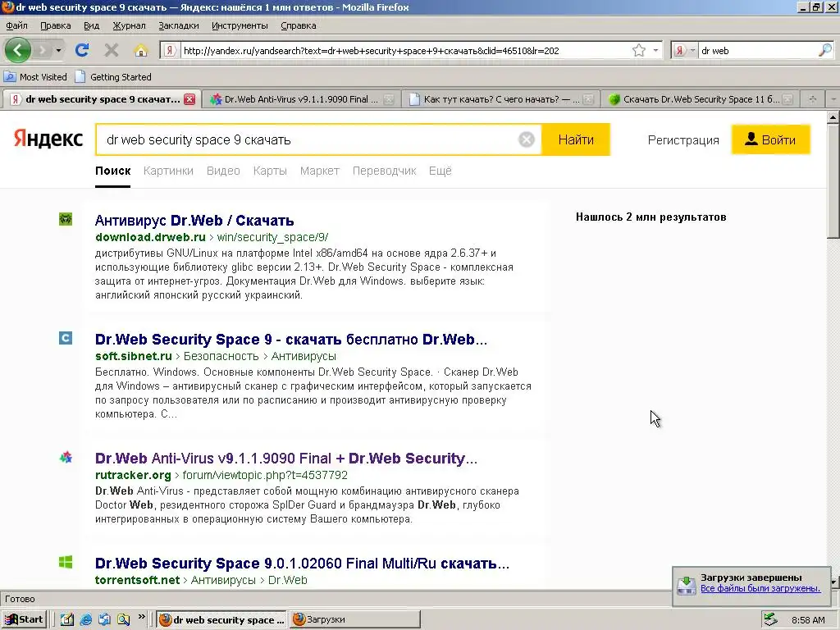The width and height of the screenshot is (840, 630).
Task: Launch Internet Explorer from Quick Launch
Action: pyautogui.click(x=85, y=620)
